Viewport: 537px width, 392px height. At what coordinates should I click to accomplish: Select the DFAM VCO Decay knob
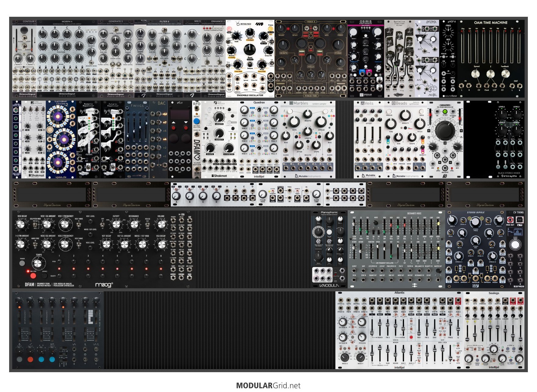point(20,225)
